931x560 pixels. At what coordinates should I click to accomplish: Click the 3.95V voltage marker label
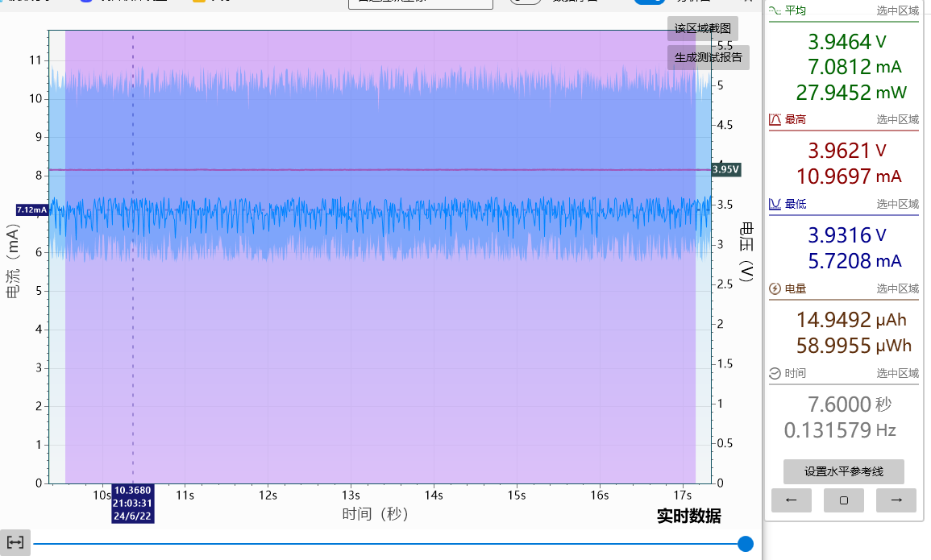(x=726, y=170)
